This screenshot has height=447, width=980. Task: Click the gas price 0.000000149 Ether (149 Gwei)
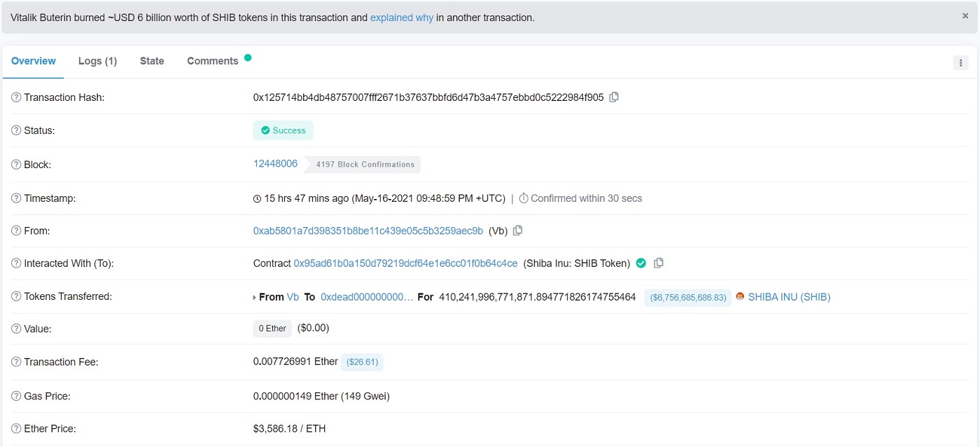click(x=321, y=396)
